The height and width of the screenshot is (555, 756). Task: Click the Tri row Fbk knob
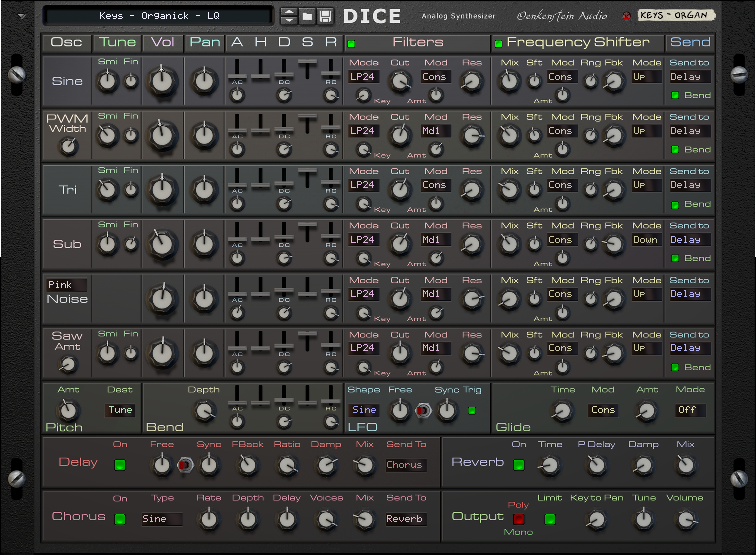pyautogui.click(x=613, y=190)
